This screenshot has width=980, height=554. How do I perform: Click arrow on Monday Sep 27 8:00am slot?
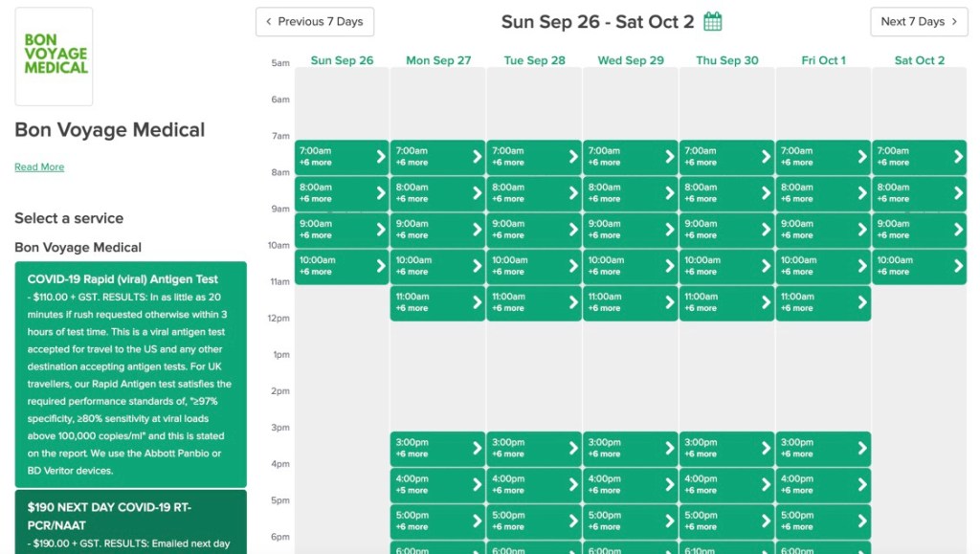pos(477,193)
